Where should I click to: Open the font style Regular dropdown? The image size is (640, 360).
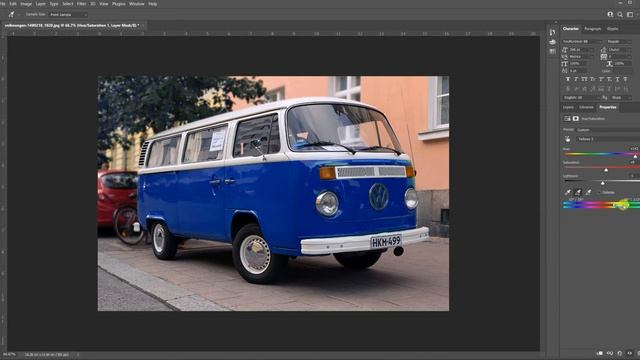pos(619,42)
